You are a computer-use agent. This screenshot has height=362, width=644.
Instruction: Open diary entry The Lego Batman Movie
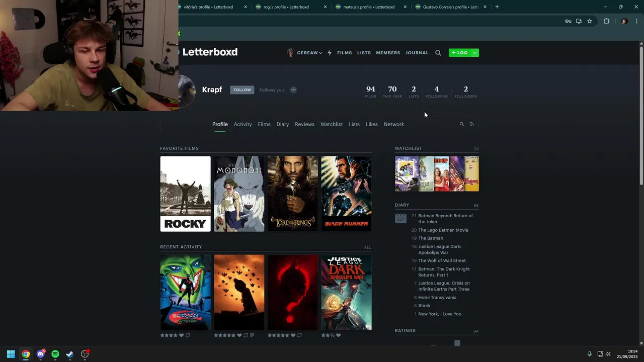[x=443, y=230]
